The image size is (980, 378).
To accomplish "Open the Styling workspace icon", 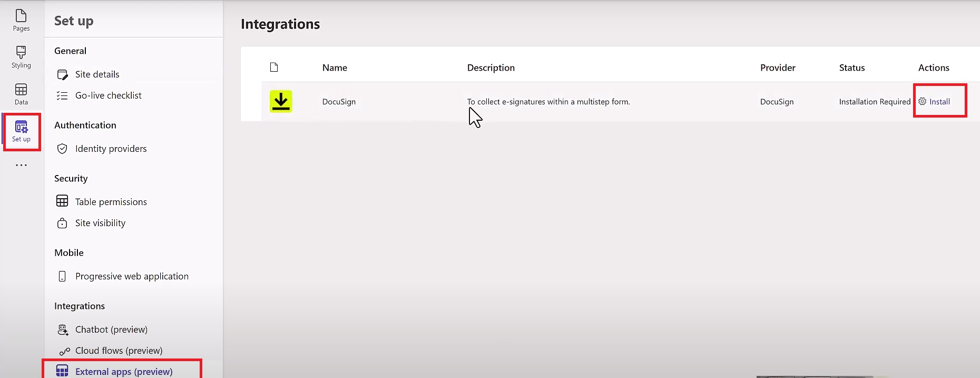I will point(21,57).
